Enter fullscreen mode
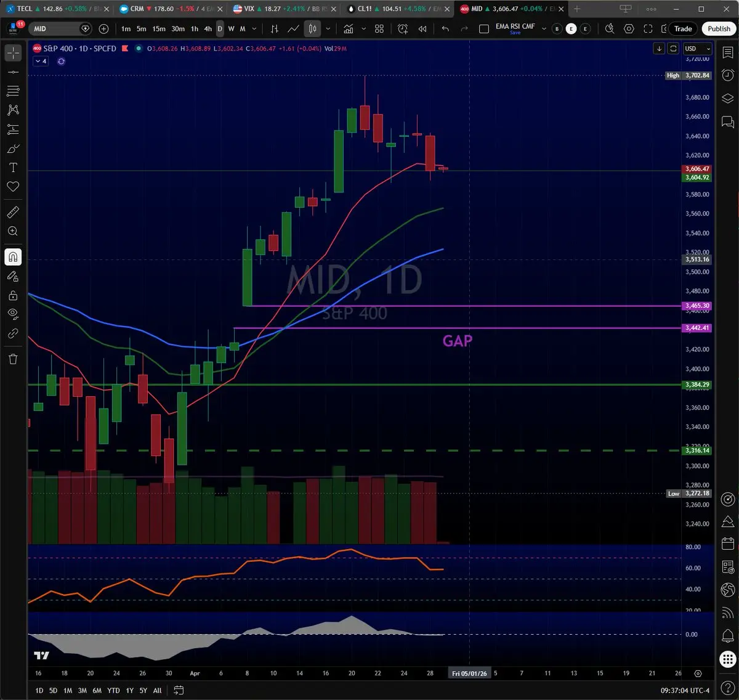Image resolution: width=739 pixels, height=700 pixels. (648, 29)
